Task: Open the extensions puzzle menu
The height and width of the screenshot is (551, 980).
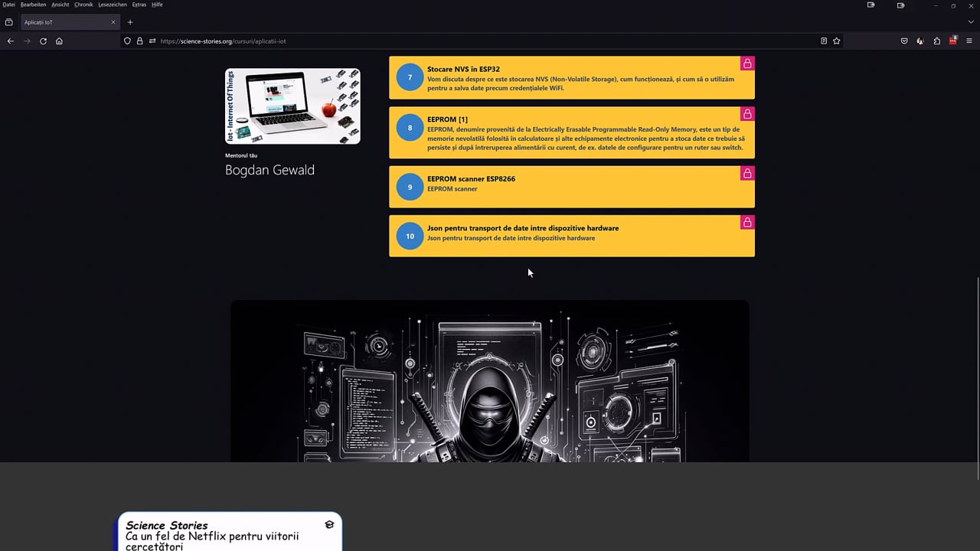Action: click(x=936, y=41)
